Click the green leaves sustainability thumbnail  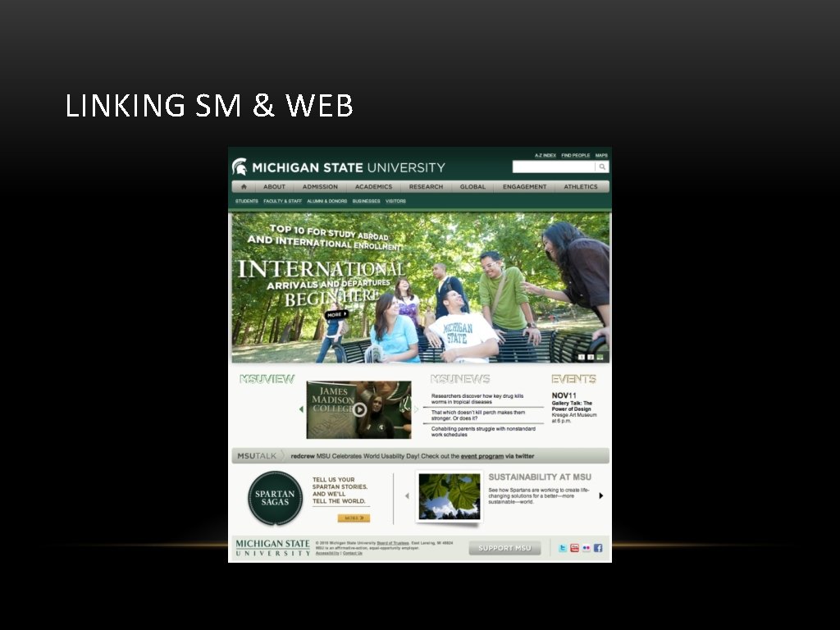point(450,496)
